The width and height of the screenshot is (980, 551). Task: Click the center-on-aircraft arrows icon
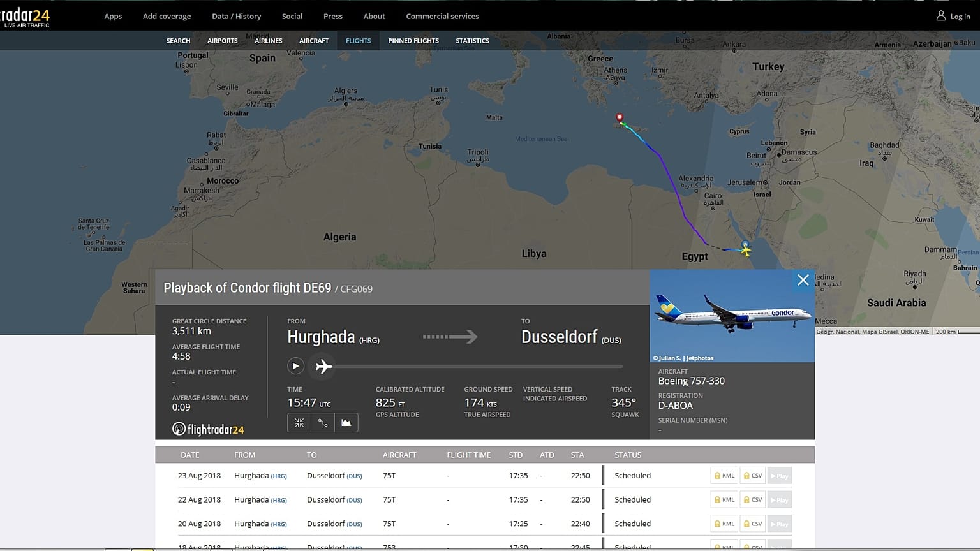click(x=299, y=423)
